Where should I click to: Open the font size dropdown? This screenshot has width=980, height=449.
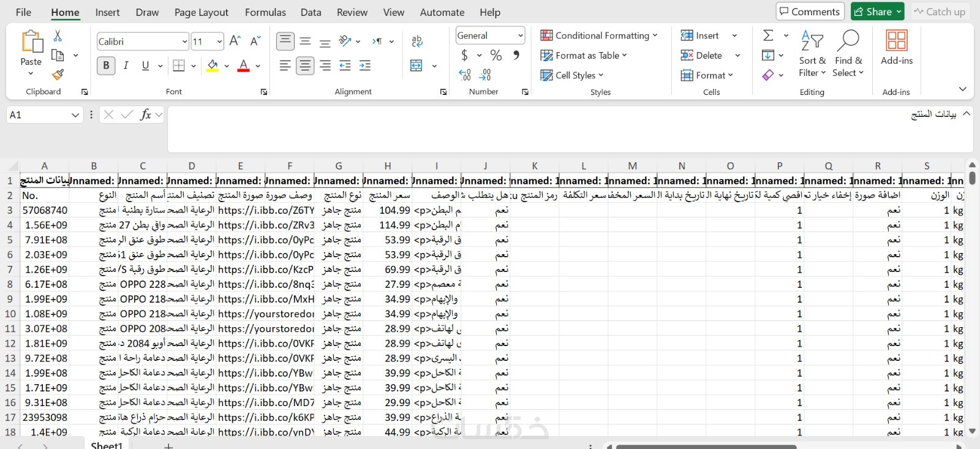click(220, 42)
